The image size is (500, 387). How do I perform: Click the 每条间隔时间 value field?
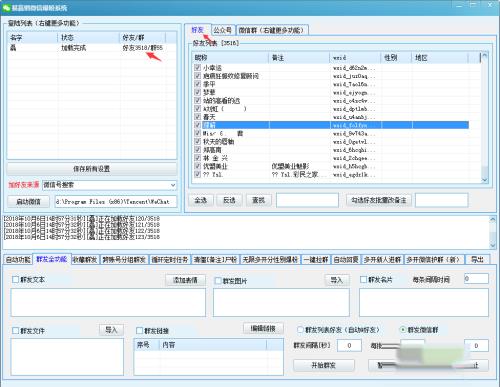[476, 279]
